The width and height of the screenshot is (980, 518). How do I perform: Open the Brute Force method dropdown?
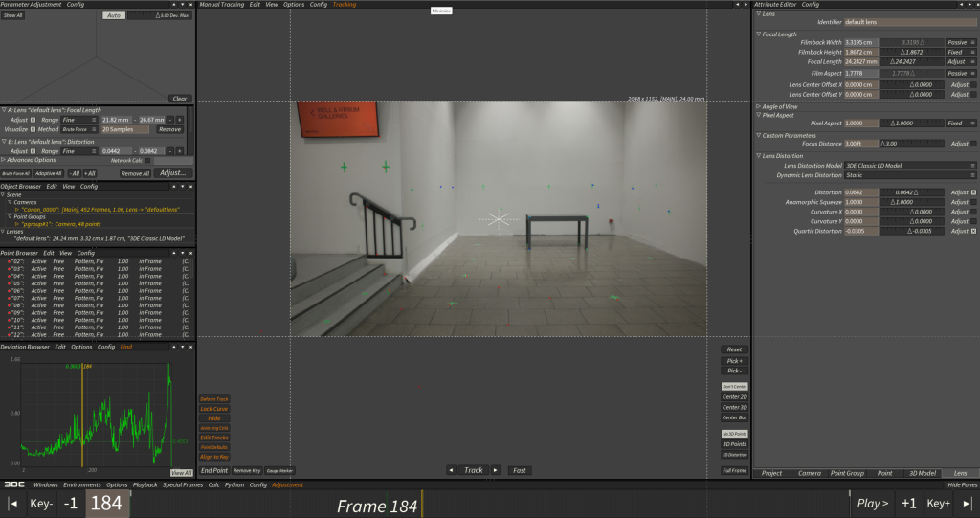coord(78,129)
